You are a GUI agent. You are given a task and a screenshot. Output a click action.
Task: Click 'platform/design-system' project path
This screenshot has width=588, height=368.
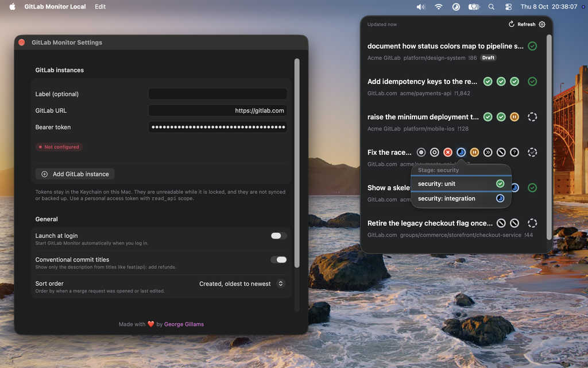click(x=434, y=58)
